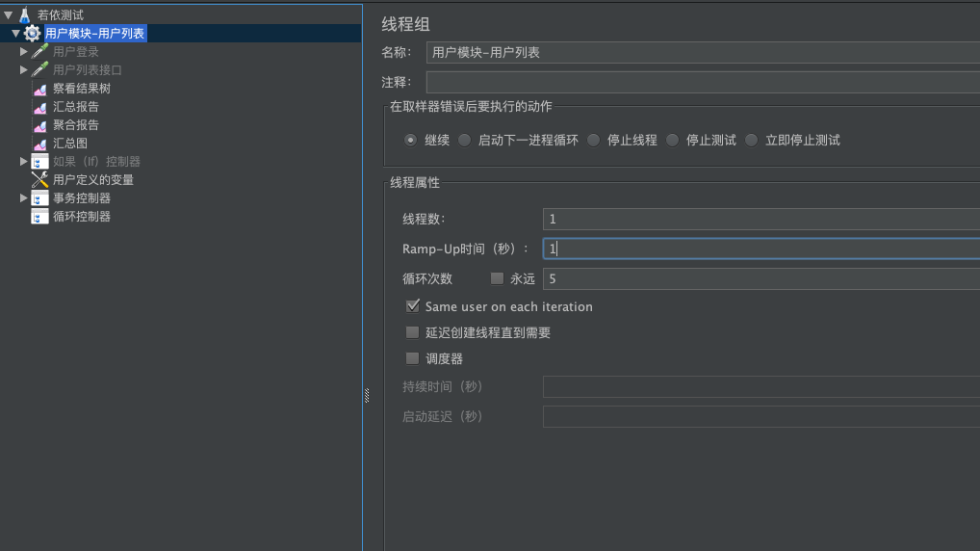This screenshot has height=551, width=980.
Task: Click the gear icon of 用户模块-用户列表 thread group
Action: [x=32, y=33]
